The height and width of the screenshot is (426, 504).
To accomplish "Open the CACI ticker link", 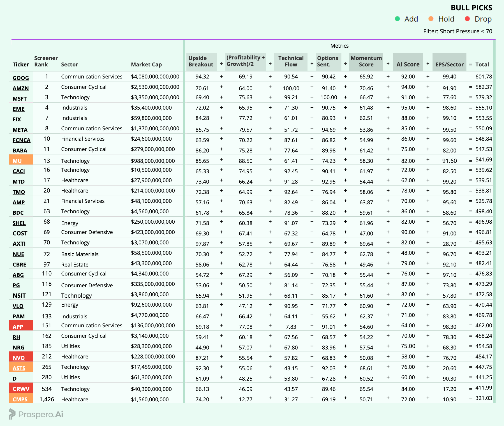I will (19, 171).
